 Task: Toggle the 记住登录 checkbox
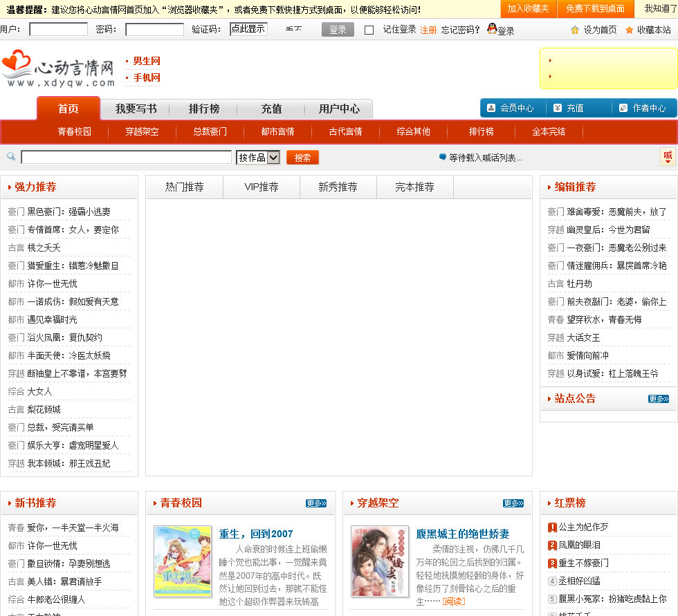pyautogui.click(x=369, y=30)
